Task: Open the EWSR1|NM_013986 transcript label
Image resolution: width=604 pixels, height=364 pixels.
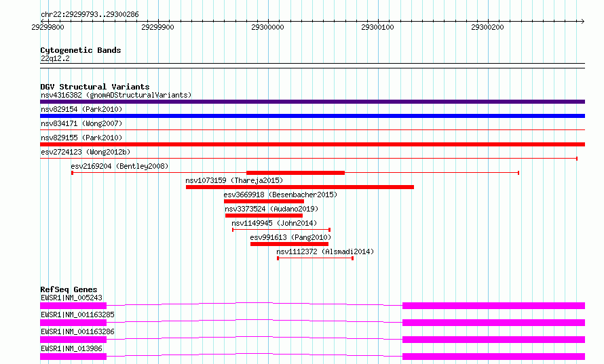Action: pyautogui.click(x=71, y=348)
